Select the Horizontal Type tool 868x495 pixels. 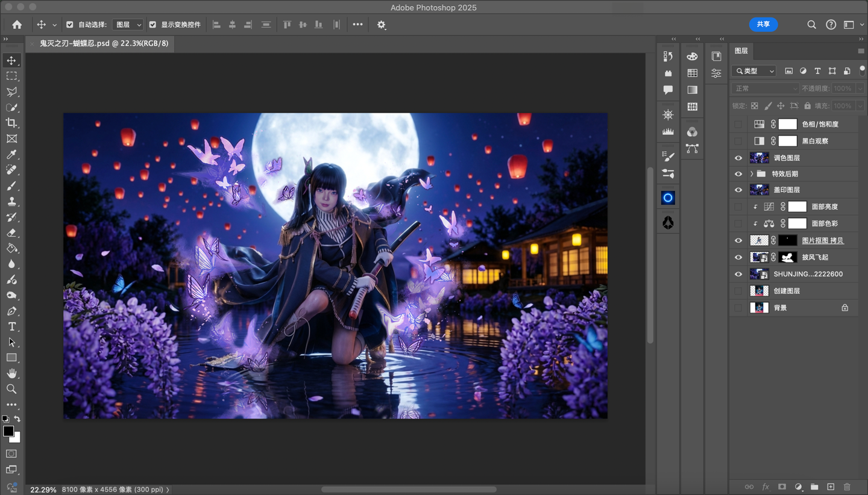coord(11,327)
